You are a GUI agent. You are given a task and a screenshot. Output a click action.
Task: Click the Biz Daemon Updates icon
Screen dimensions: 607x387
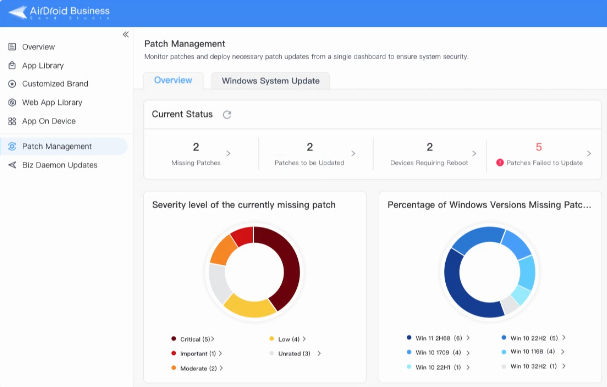12,165
